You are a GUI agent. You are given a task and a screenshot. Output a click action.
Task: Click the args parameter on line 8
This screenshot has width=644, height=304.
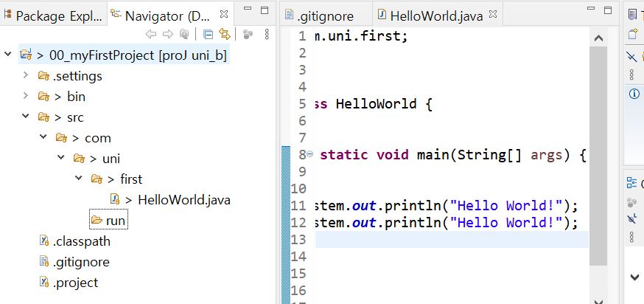pyautogui.click(x=546, y=155)
